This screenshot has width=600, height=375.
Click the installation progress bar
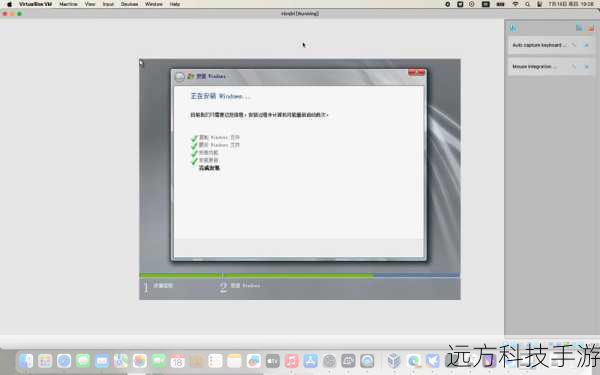click(x=300, y=275)
